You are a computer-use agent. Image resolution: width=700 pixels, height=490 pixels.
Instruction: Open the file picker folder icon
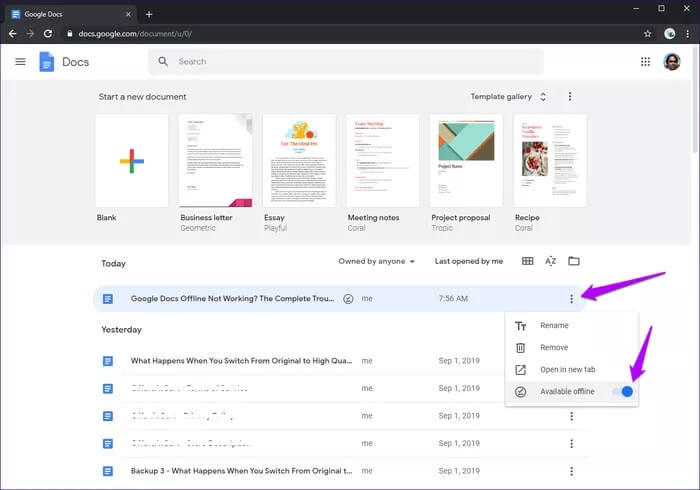(573, 261)
